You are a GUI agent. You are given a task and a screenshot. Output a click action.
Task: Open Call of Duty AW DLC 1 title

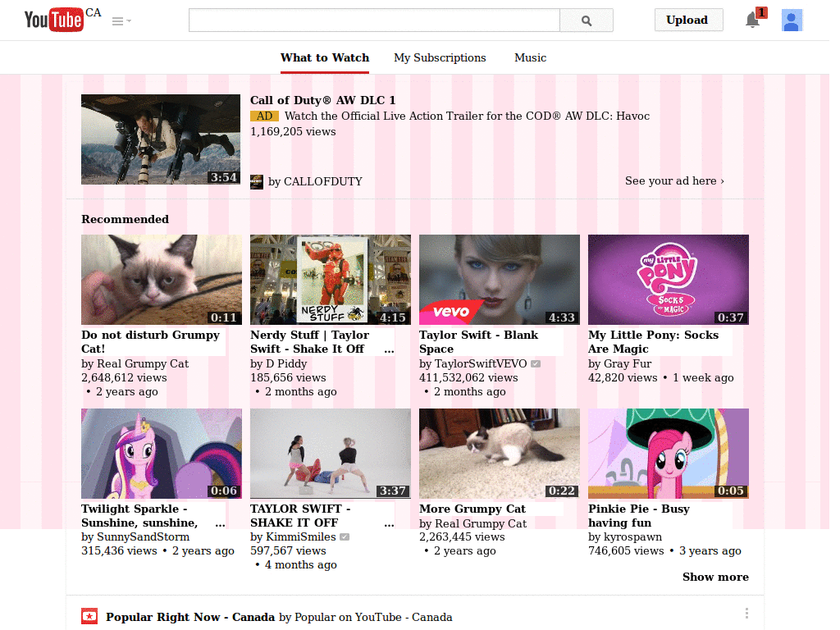click(323, 100)
